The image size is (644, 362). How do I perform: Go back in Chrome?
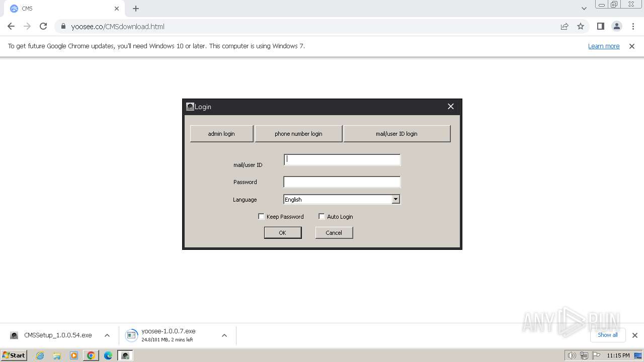coord(11,27)
